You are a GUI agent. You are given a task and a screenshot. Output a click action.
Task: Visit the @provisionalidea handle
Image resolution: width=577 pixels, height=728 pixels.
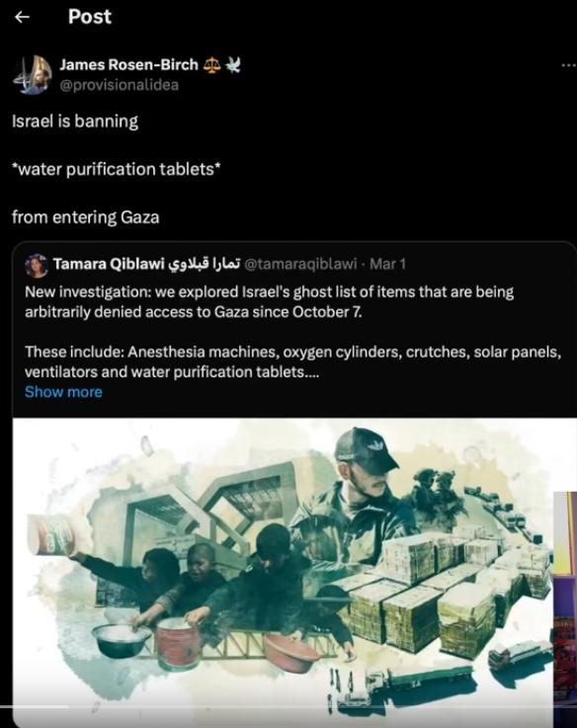[x=119, y=85]
